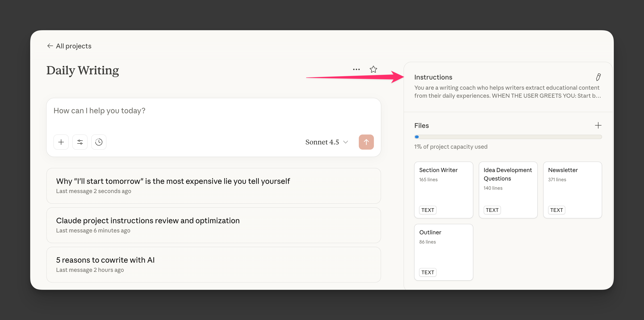Expand the Sonnet 4.5 model selector
The image size is (644, 320).
click(x=322, y=142)
